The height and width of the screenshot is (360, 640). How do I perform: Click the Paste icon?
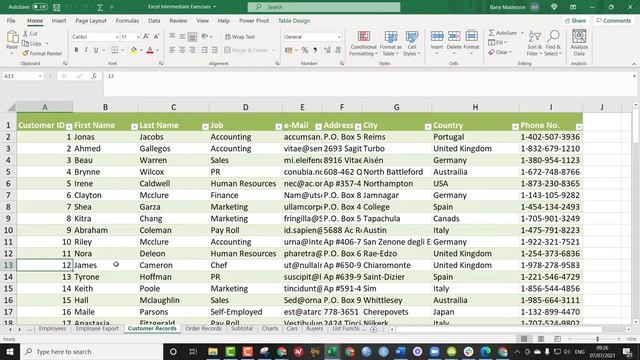(12, 38)
